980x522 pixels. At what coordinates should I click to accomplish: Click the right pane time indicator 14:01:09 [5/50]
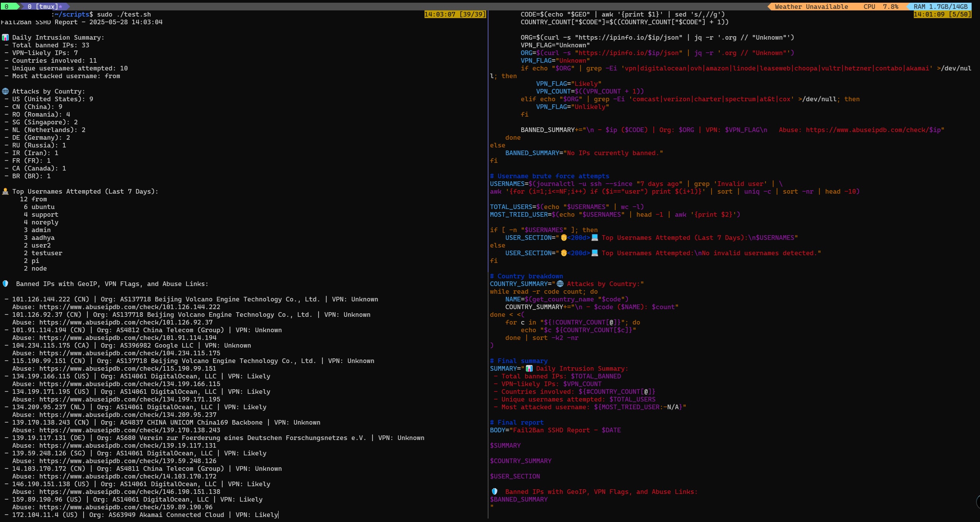tap(942, 14)
